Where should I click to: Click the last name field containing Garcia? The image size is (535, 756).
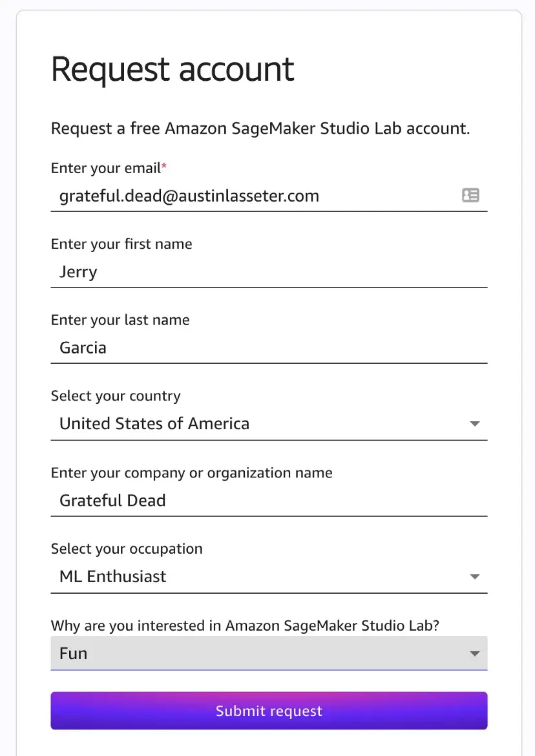pos(269,348)
